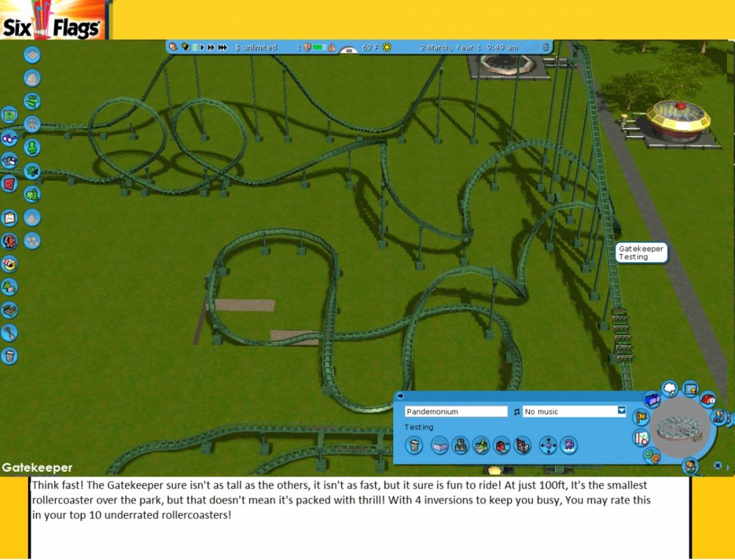Open the guest thoughts cloud icon

(x=670, y=388)
